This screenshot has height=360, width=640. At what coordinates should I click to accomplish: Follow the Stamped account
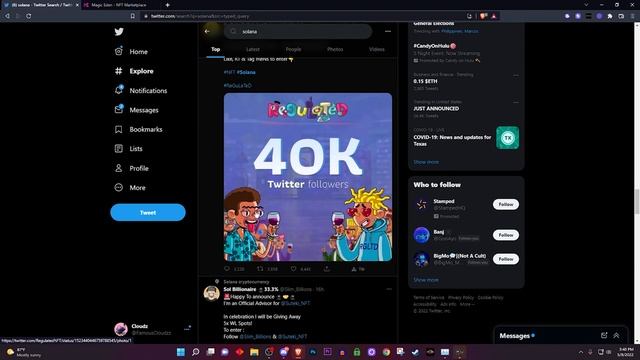click(506, 204)
